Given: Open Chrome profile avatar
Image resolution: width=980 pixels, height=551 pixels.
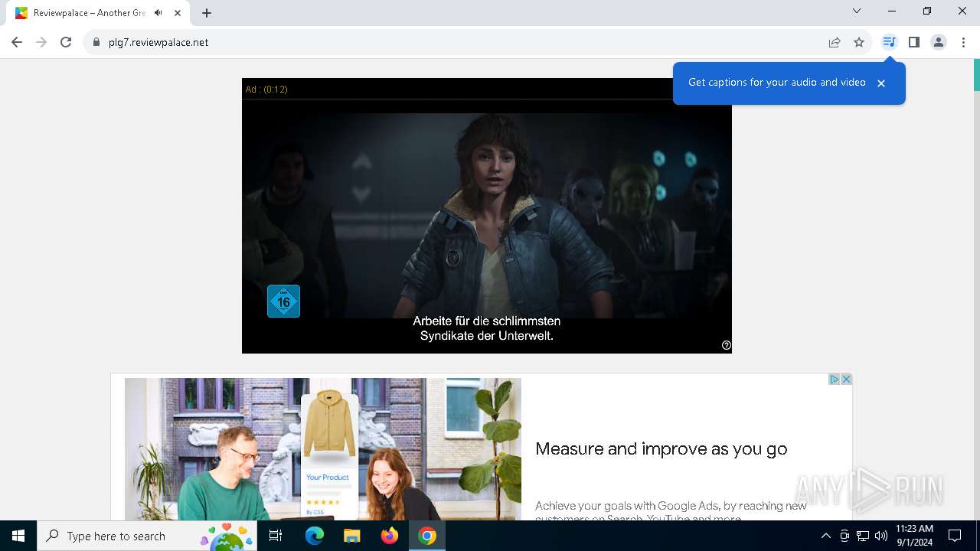Looking at the screenshot, I should pos(939,42).
